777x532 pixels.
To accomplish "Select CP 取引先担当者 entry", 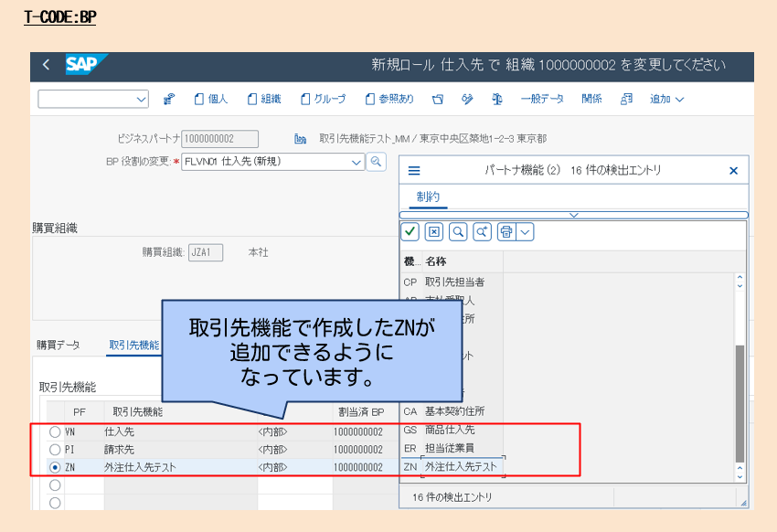I will point(452,282).
